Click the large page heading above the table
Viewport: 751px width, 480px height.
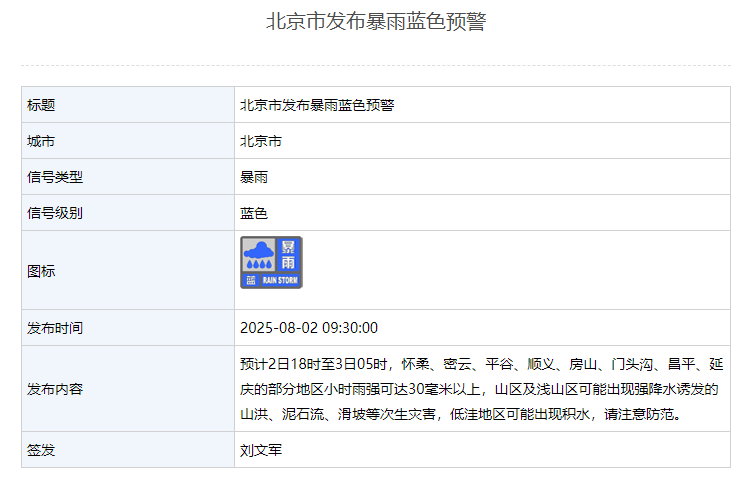375,22
